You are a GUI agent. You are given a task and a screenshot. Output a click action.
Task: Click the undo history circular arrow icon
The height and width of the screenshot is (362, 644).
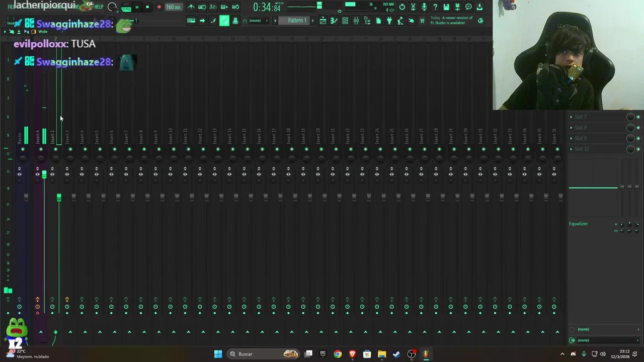[x=402, y=7]
